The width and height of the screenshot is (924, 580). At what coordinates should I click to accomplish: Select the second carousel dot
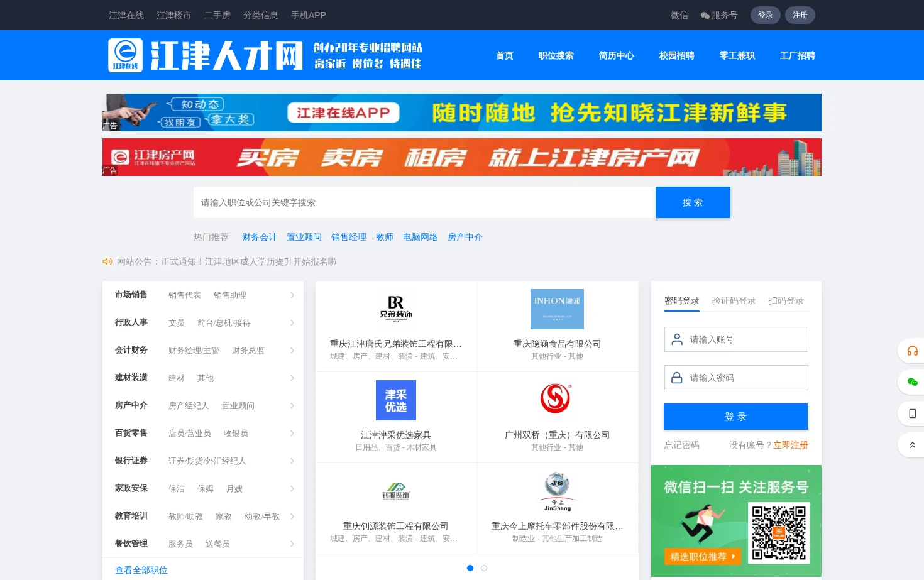click(484, 568)
